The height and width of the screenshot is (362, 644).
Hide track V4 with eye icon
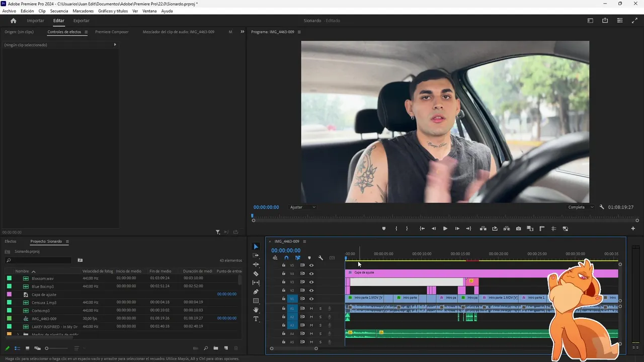click(x=311, y=274)
